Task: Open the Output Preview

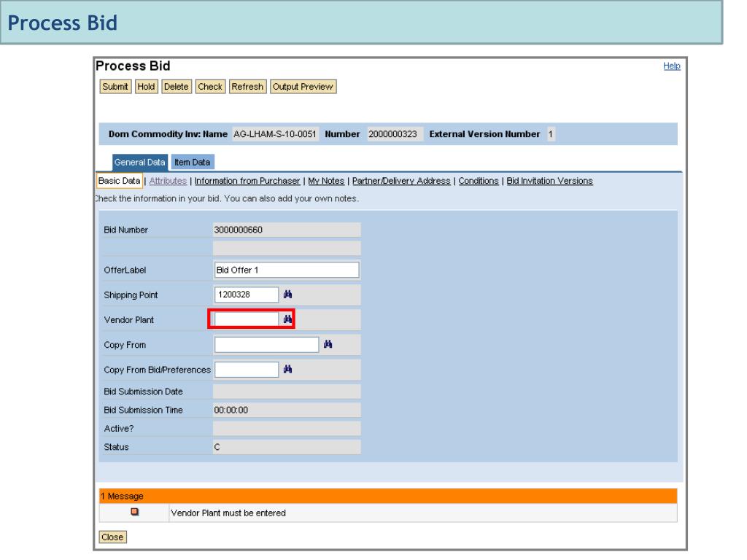Action: pyautogui.click(x=303, y=87)
